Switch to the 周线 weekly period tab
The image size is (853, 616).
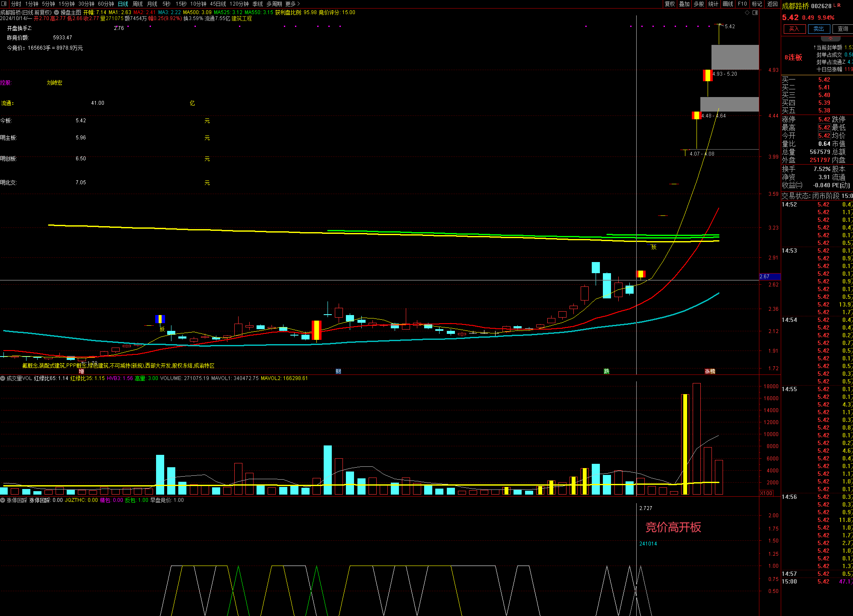138,4
